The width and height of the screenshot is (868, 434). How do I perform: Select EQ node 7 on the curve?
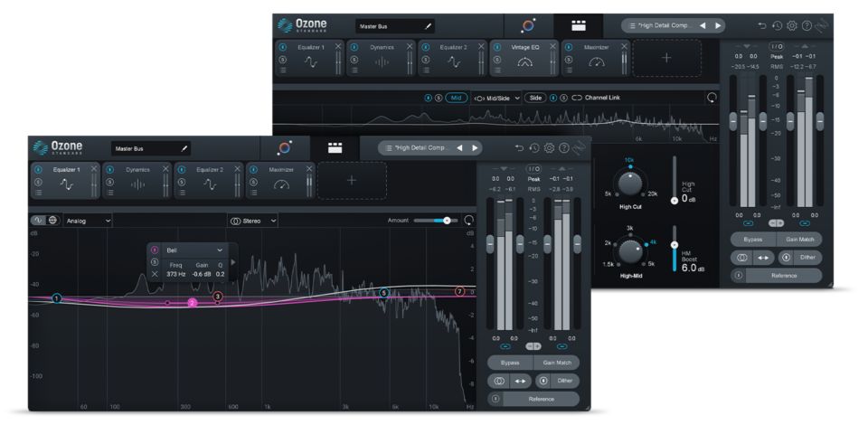[459, 291]
